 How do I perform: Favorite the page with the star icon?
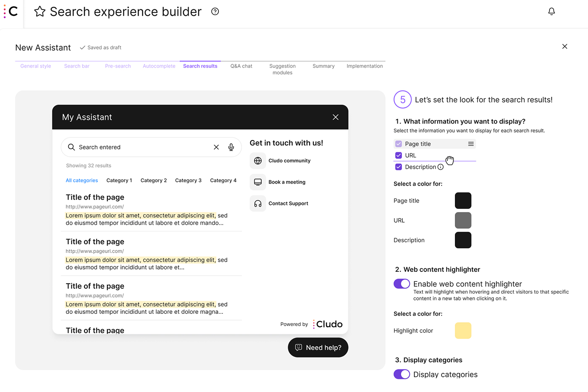click(x=40, y=11)
